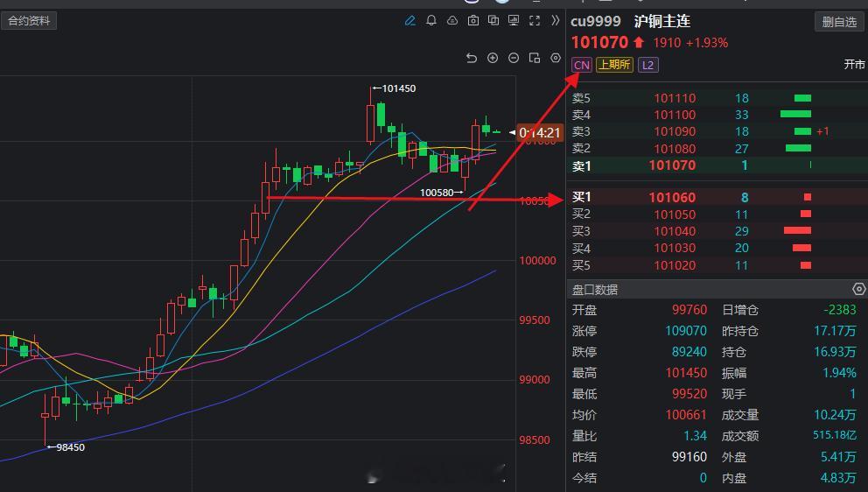Click 昨结 value 99160
868x492 pixels.
coord(689,457)
